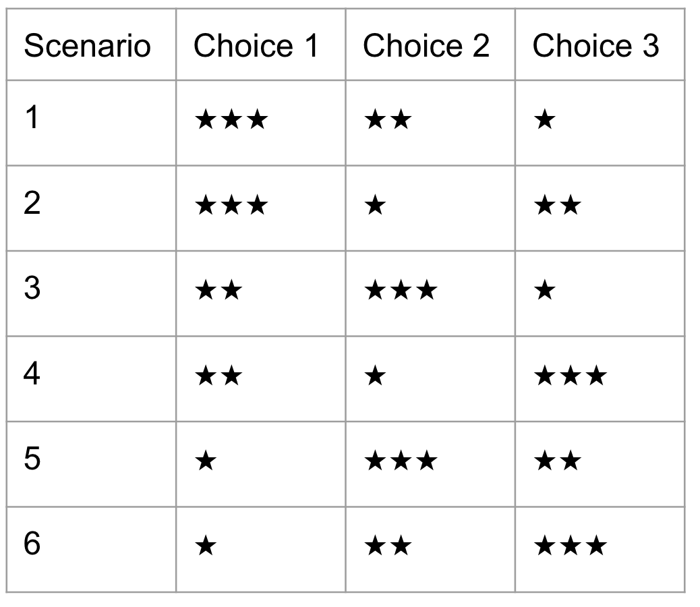Select the three stars in Scenario 3 Choice 2
Image resolution: width=700 pixels, height=607 pixels.
[401, 290]
